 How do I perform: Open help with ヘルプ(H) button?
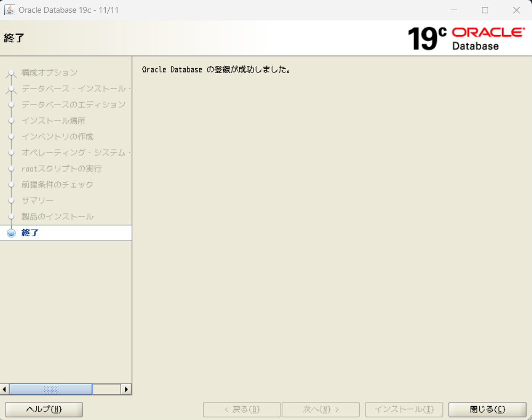click(x=44, y=409)
